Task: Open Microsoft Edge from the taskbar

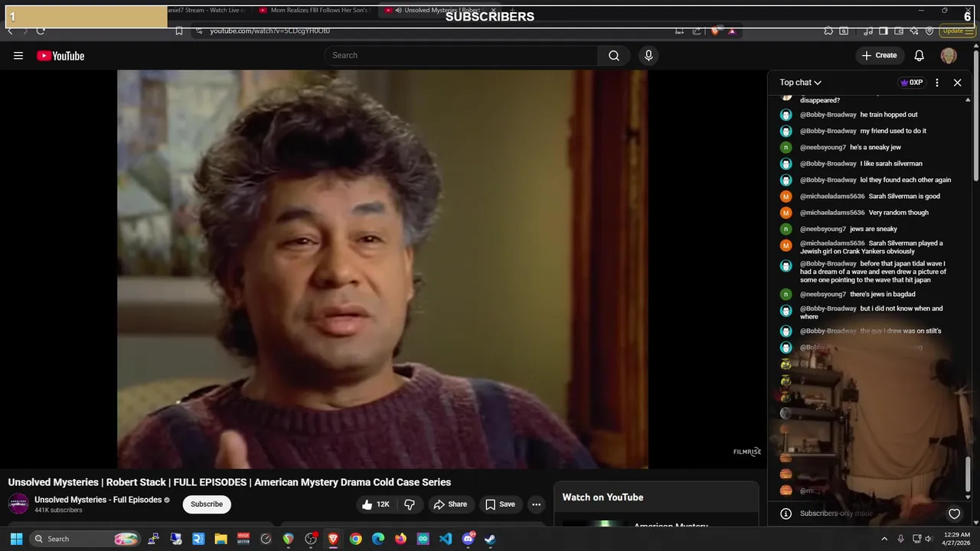Action: (378, 539)
